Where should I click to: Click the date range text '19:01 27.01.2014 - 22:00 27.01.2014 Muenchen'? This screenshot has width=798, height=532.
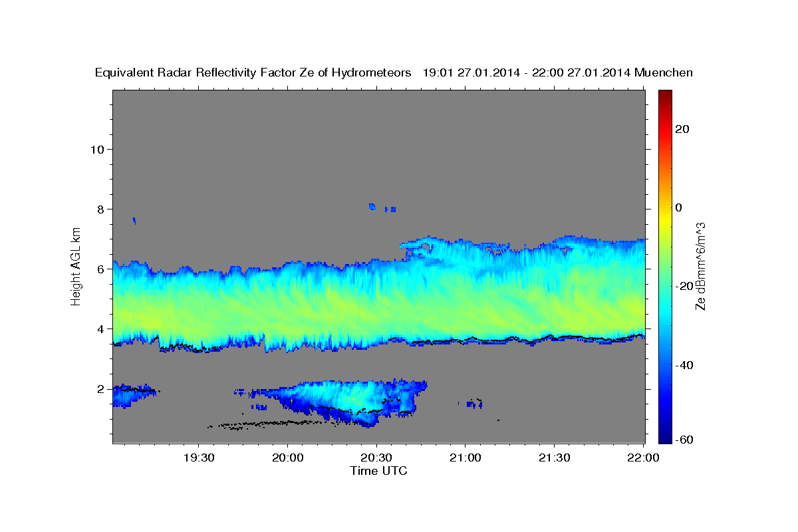pyautogui.click(x=557, y=73)
